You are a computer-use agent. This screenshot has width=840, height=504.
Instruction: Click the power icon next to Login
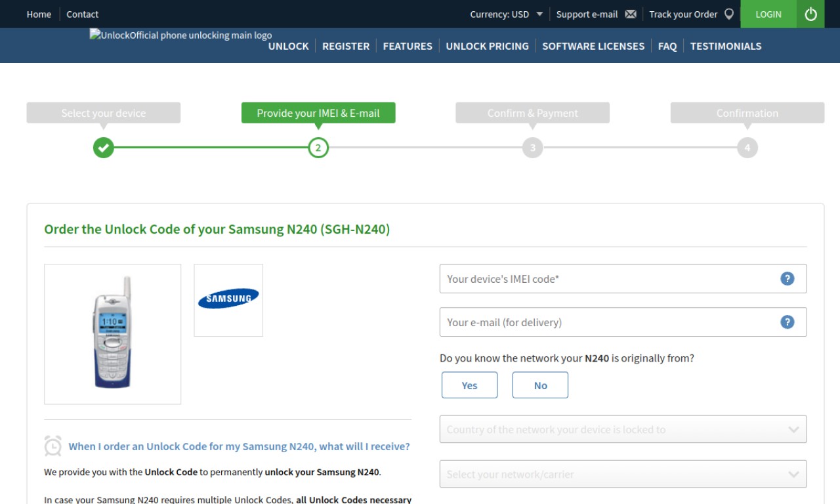click(810, 14)
